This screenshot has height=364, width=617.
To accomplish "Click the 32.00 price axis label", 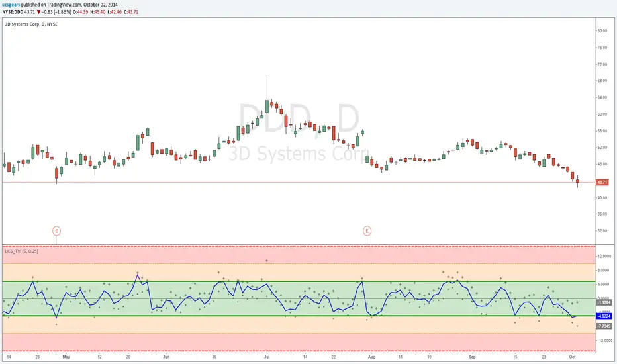I will (x=602, y=230).
